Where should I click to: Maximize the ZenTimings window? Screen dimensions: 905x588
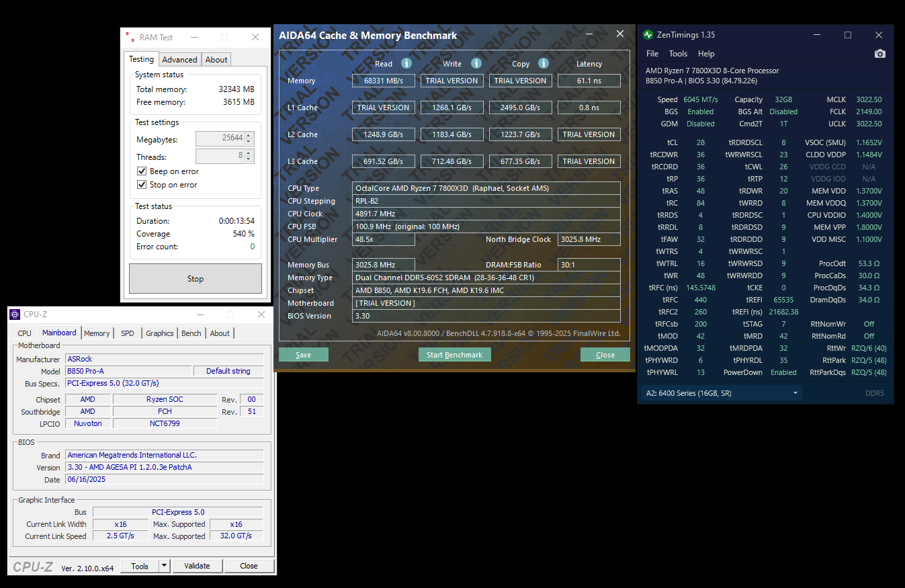pos(848,35)
